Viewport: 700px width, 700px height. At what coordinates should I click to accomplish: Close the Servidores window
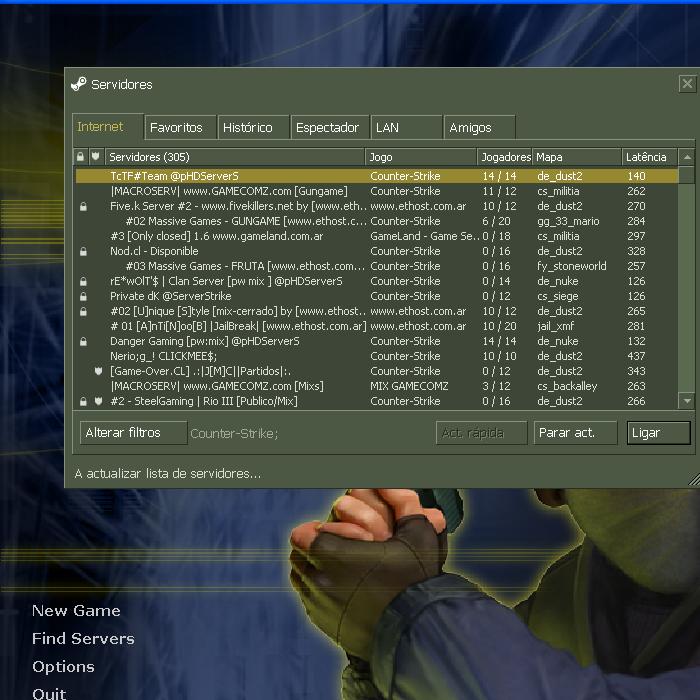pos(687,85)
